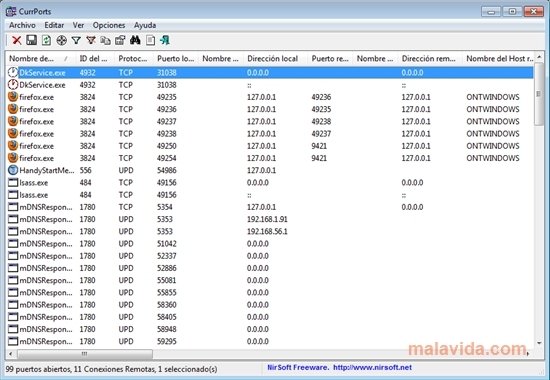550x380 pixels.
Task: Click the local port 55081 cell
Action: coord(167,280)
